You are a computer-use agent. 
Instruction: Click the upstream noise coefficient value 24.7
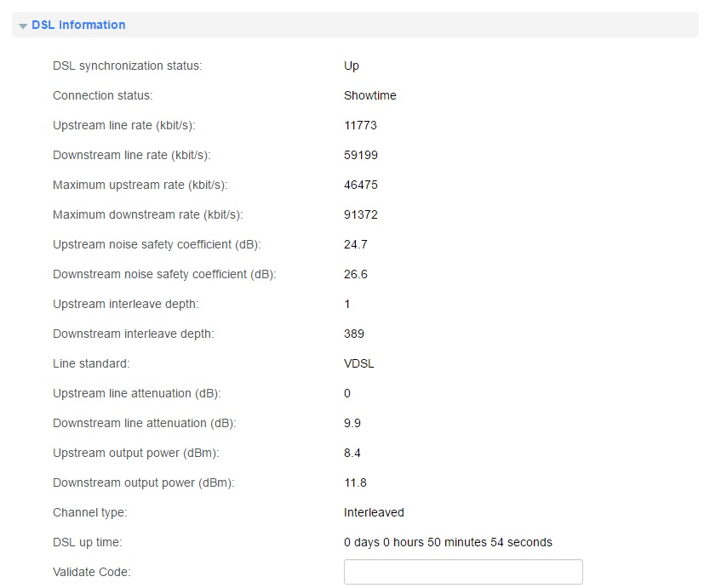(356, 244)
